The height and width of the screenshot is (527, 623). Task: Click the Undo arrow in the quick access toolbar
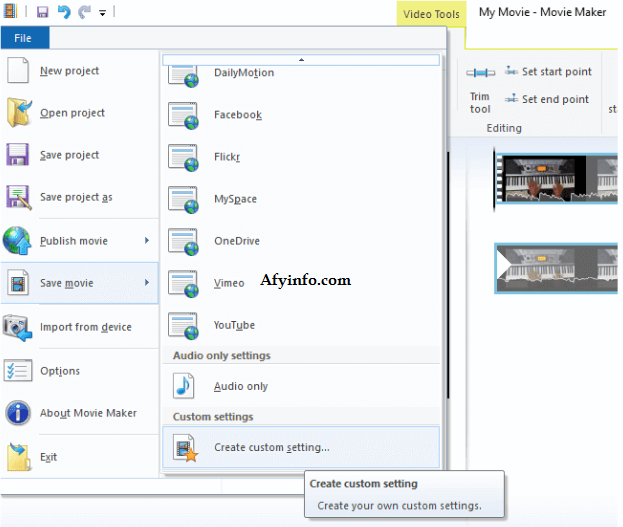tap(64, 12)
